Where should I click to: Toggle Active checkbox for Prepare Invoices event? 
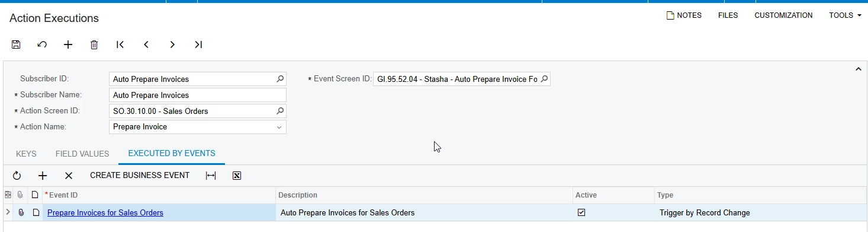pos(581,212)
